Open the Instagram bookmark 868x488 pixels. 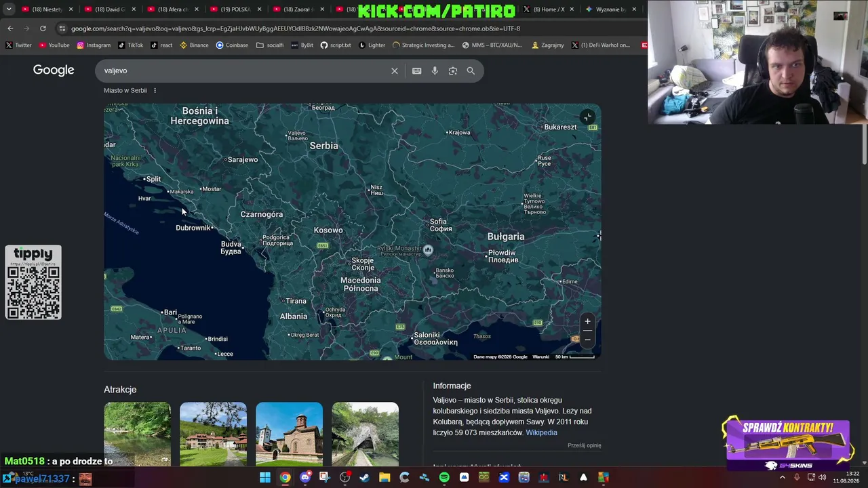[x=94, y=45]
